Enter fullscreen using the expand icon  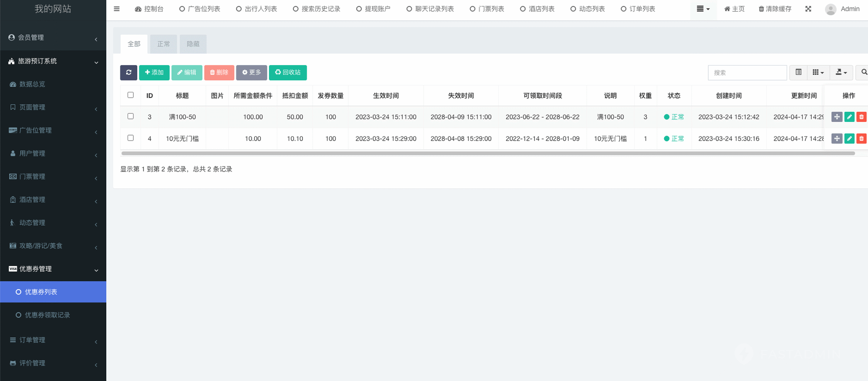[x=808, y=9]
